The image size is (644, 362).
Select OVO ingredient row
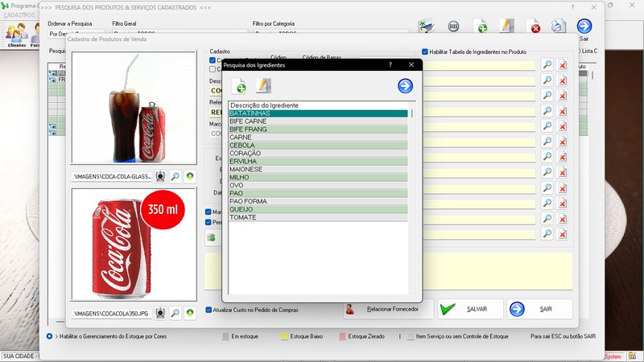318,186
